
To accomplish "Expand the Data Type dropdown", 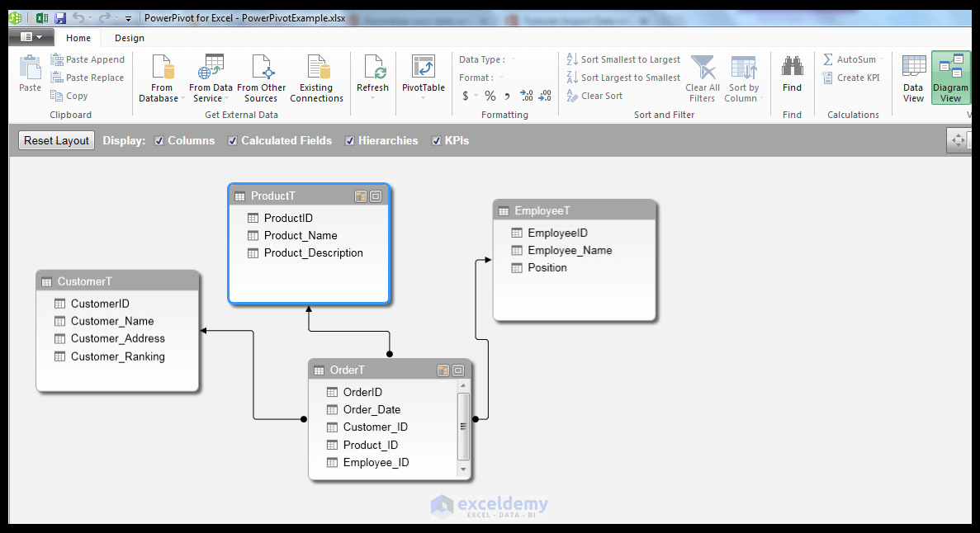I will coord(514,59).
